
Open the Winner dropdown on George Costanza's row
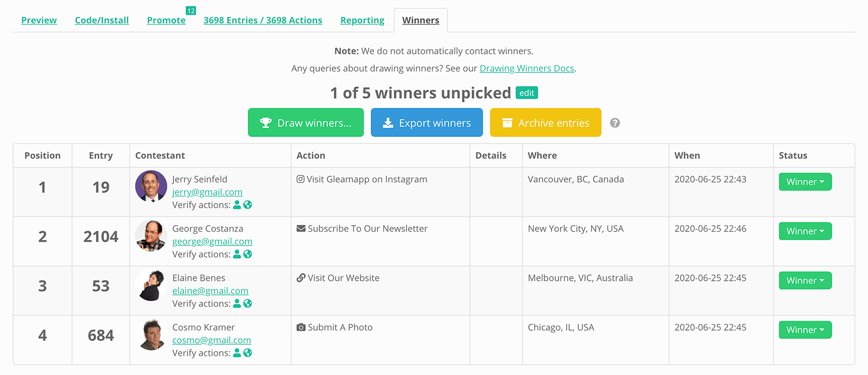coord(805,231)
